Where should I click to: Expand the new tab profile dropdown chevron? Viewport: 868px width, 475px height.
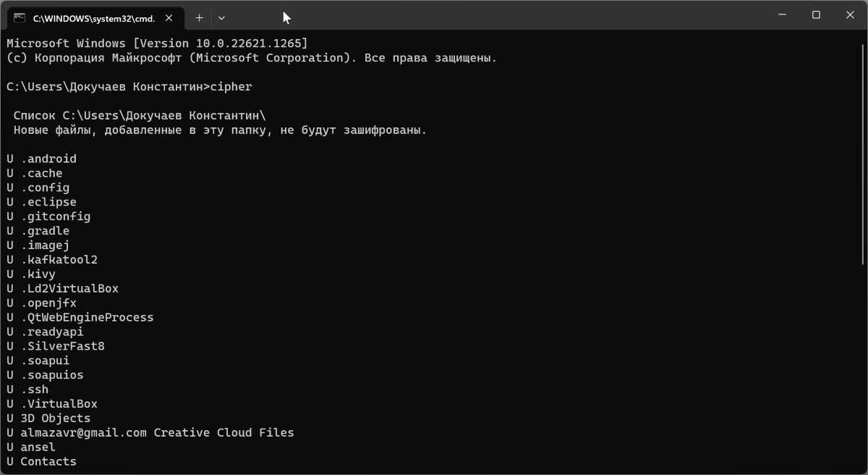coord(221,17)
